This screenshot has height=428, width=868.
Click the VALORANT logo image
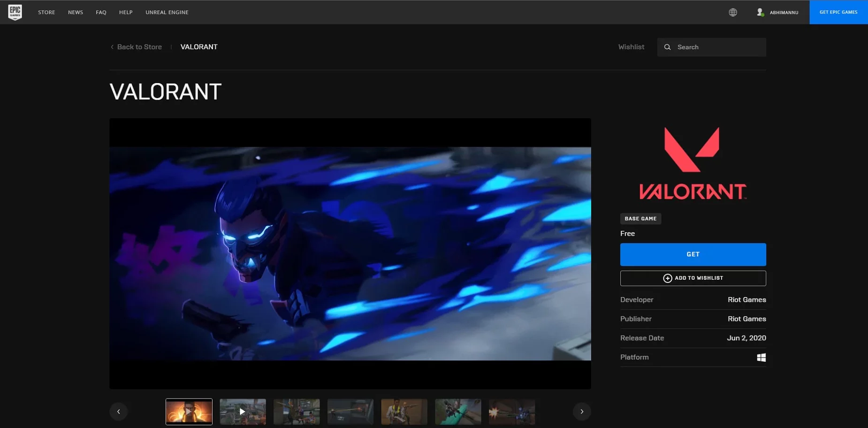pos(693,163)
